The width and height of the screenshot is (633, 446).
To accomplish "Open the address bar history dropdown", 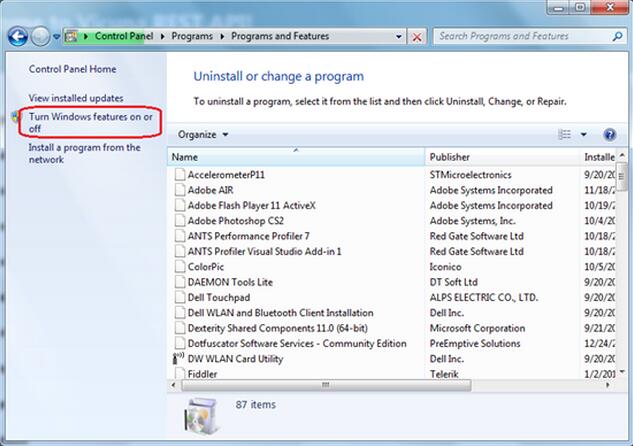I will (x=399, y=37).
